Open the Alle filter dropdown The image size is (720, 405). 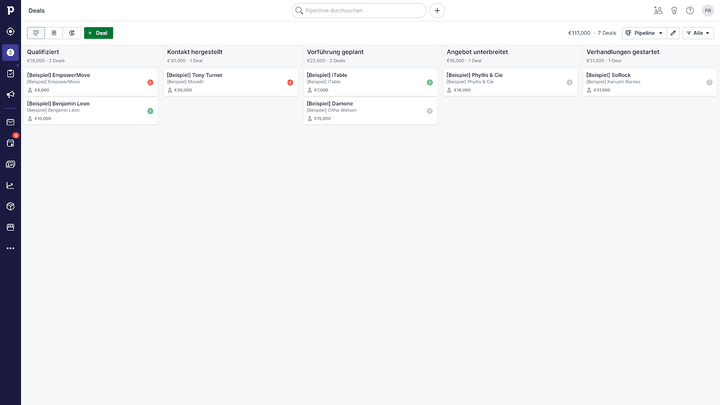pyautogui.click(x=698, y=33)
